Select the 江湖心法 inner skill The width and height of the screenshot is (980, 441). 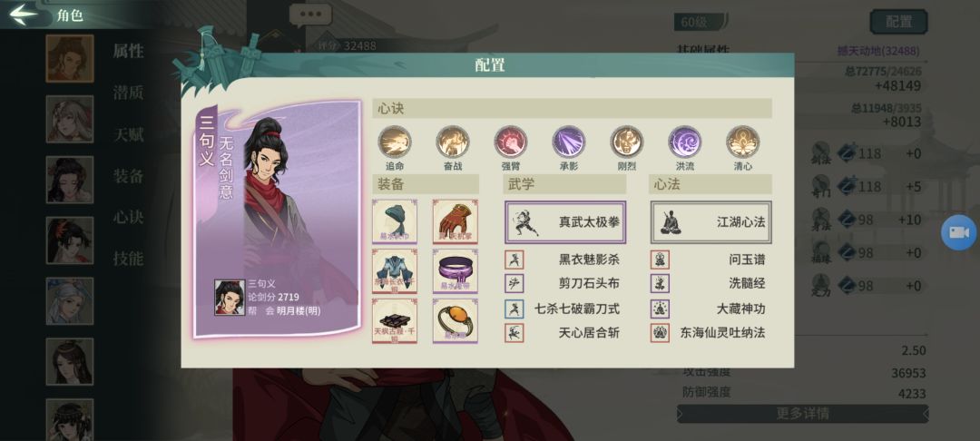pyautogui.click(x=710, y=221)
